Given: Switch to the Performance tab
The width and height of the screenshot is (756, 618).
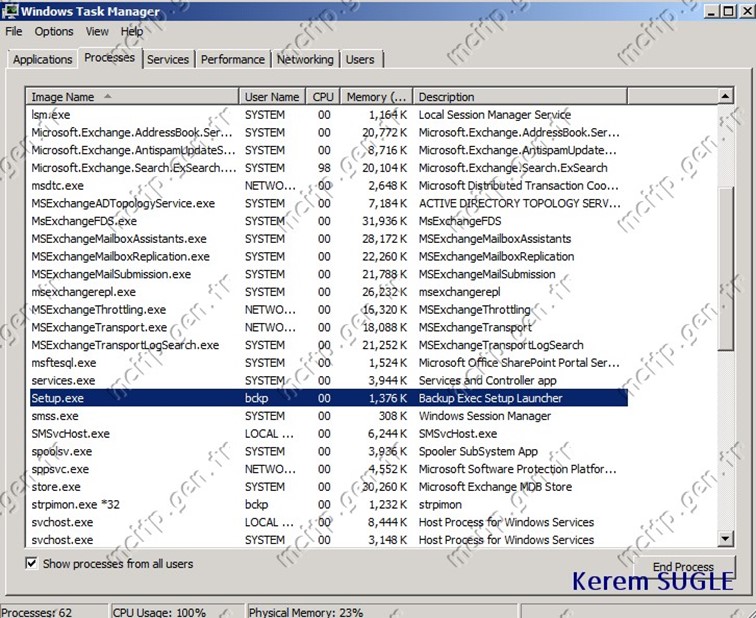Looking at the screenshot, I should pos(232,59).
